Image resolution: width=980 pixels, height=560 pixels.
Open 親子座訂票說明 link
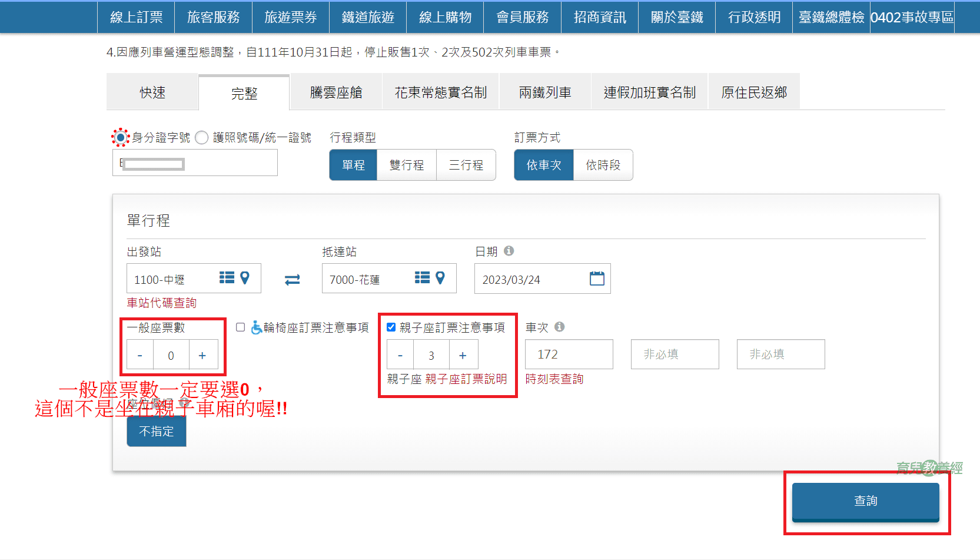(x=466, y=379)
